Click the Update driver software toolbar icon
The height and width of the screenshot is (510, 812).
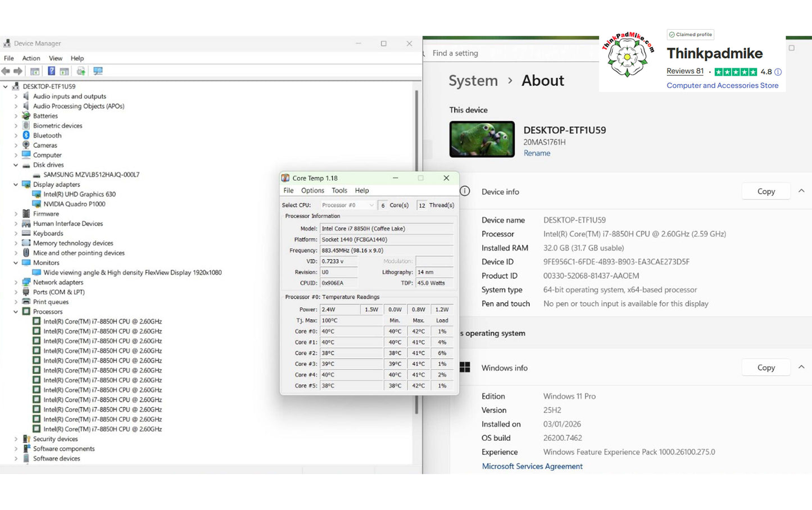[x=81, y=71]
